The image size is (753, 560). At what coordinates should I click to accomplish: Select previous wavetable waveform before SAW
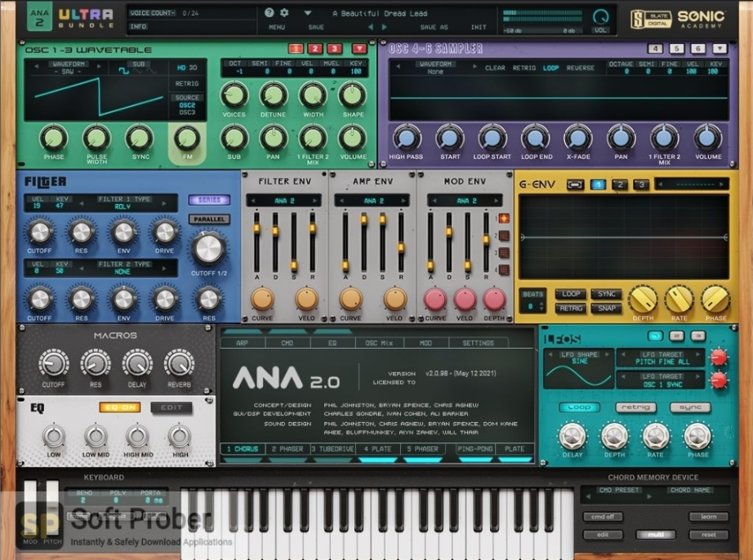(x=37, y=67)
